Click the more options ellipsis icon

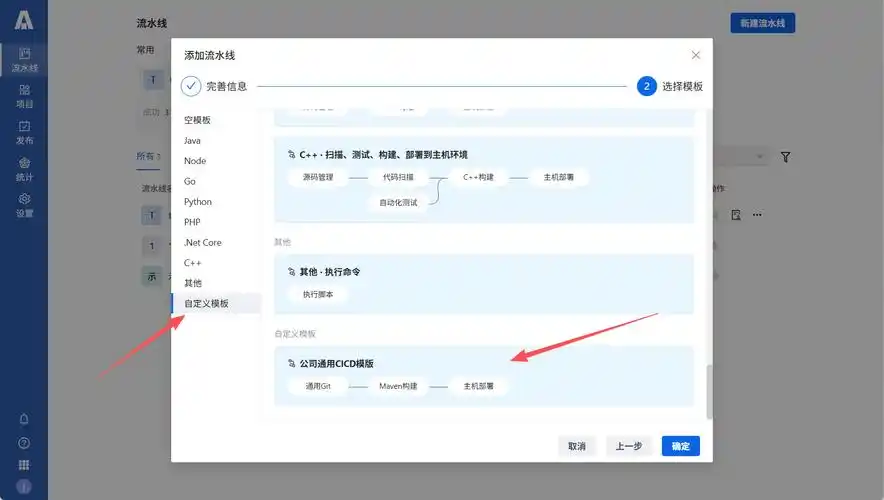(x=757, y=215)
